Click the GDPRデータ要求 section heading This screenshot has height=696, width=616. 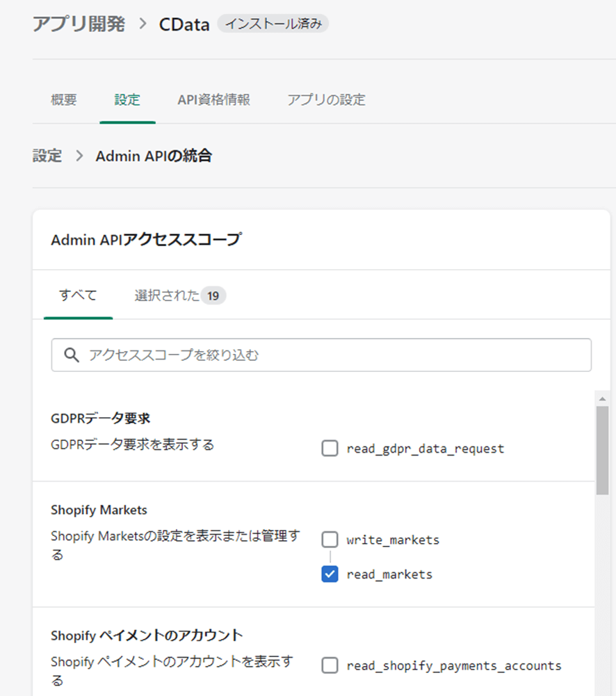[101, 418]
